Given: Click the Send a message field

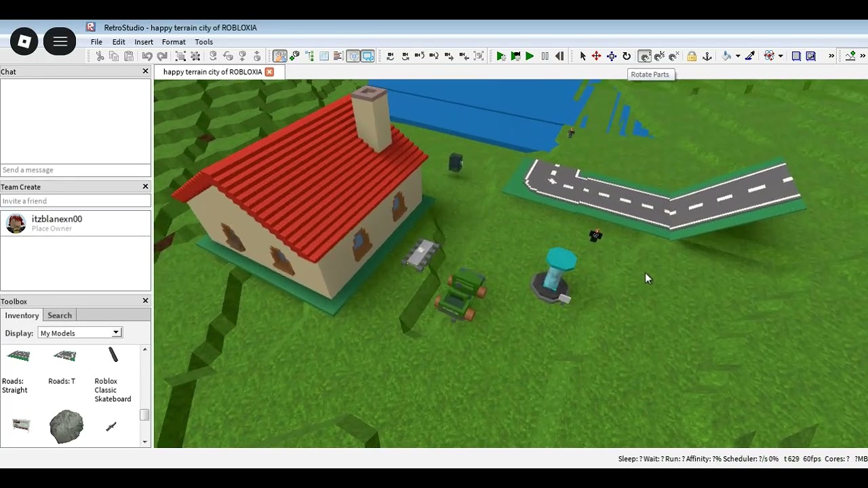Looking at the screenshot, I should pos(75,170).
